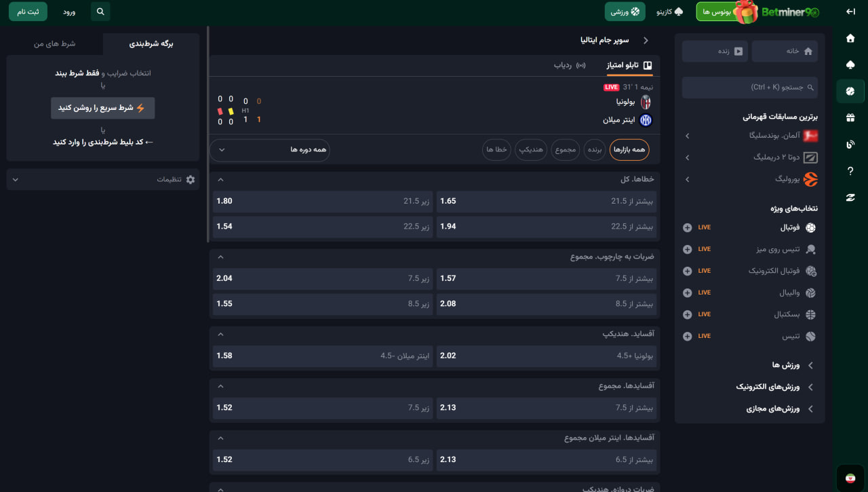Go back using arrow beside سوپر جام ایتالیا
Screen dimensions: 868x492
[646, 41]
